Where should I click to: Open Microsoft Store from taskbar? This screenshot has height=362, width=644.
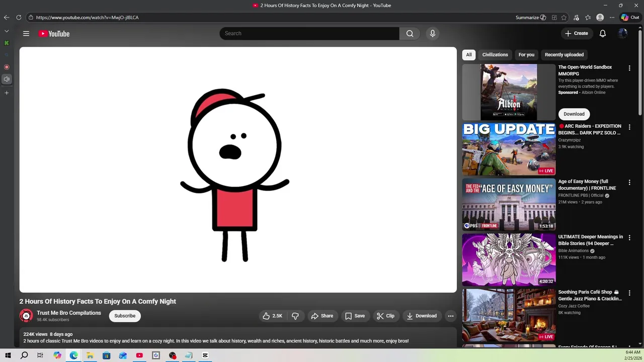[106, 355]
